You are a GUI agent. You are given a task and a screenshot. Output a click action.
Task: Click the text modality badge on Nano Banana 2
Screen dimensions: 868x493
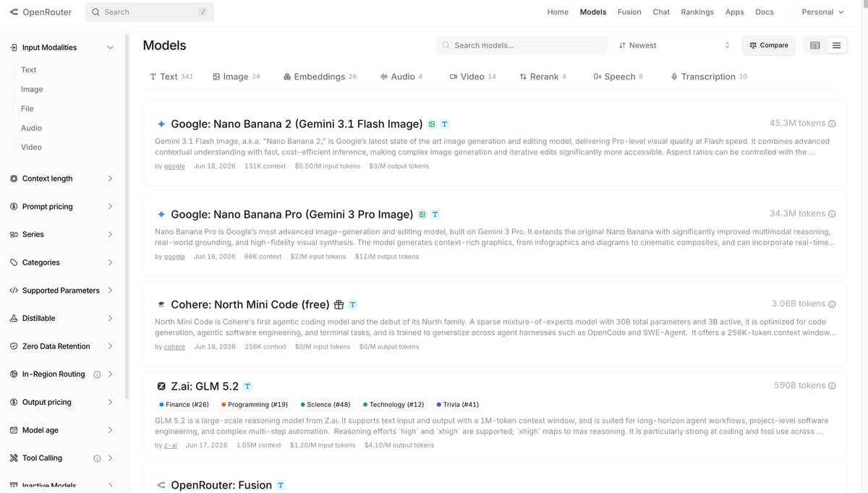445,124
